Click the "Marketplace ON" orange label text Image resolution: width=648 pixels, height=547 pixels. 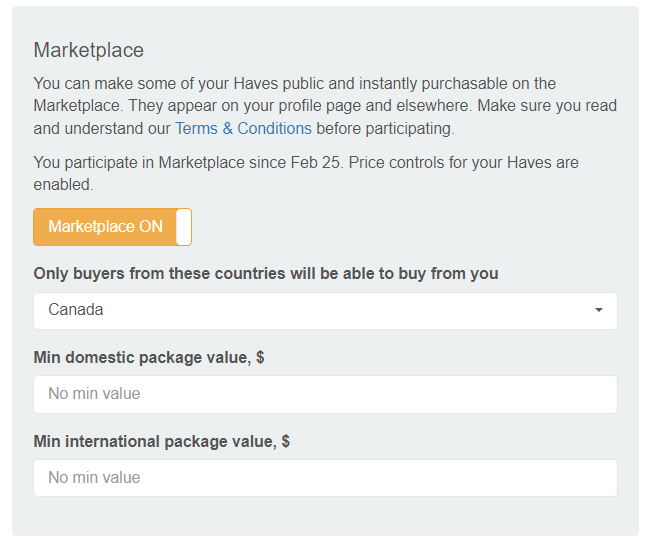pyautogui.click(x=105, y=226)
